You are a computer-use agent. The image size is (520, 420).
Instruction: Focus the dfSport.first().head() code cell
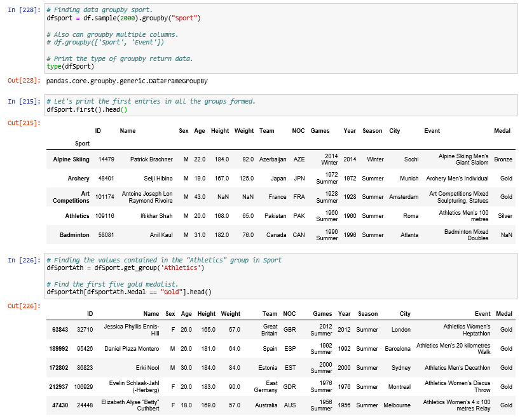coord(280,105)
